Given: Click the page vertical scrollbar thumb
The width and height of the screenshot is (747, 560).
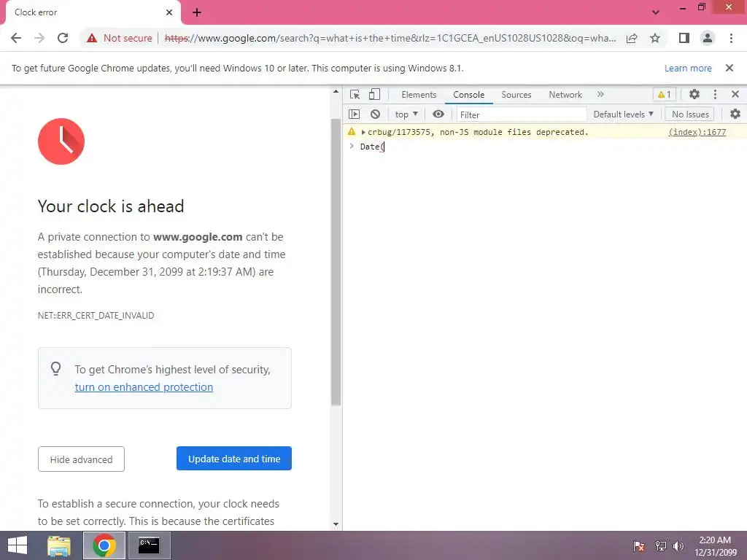Looking at the screenshot, I should click(336, 262).
